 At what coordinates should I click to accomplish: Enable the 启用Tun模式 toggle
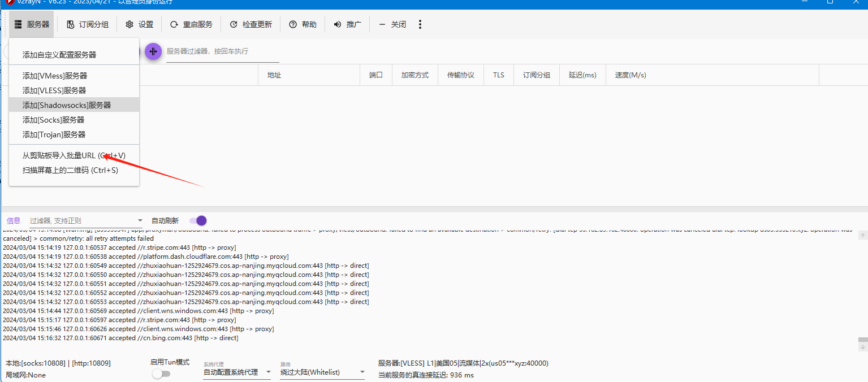pos(161,374)
